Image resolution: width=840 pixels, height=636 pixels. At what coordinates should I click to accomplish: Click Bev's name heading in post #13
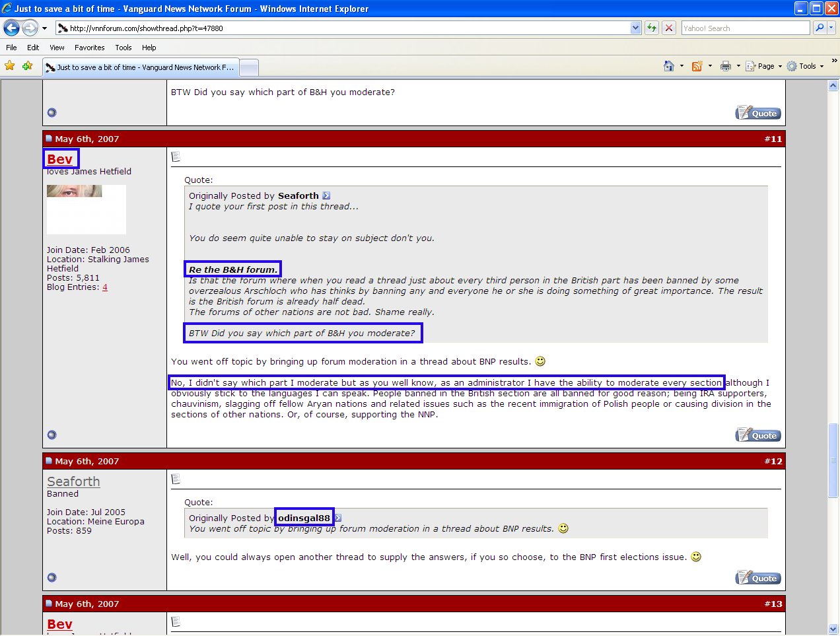pos(60,624)
